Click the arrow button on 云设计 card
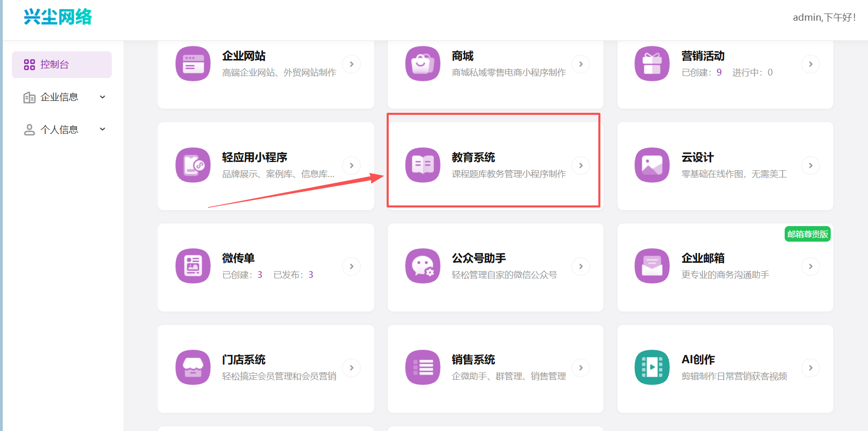The height and width of the screenshot is (431, 868). (x=811, y=166)
